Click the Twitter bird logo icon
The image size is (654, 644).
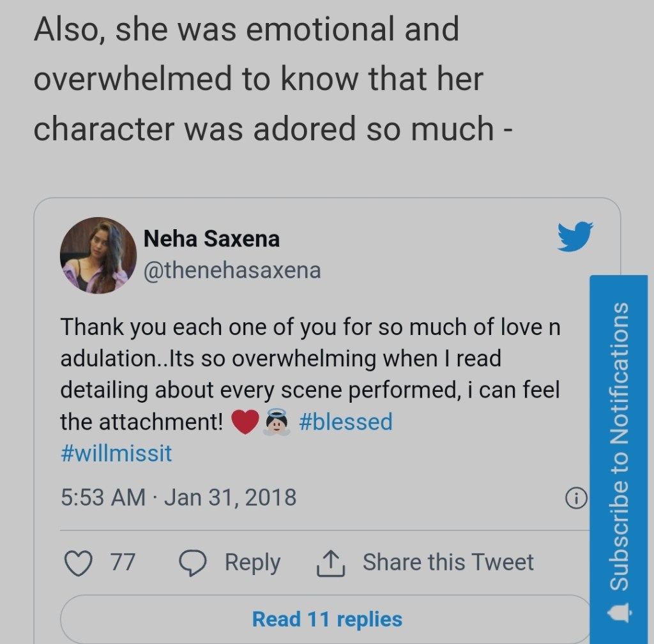(x=575, y=236)
